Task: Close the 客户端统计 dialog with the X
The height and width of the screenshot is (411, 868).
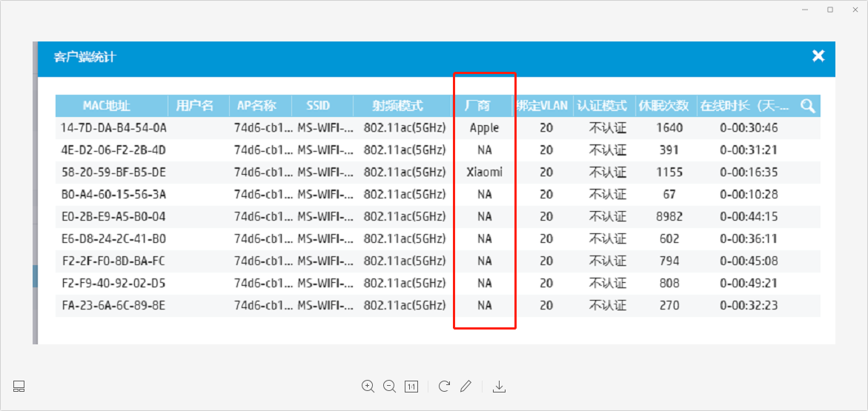Action: [x=818, y=56]
